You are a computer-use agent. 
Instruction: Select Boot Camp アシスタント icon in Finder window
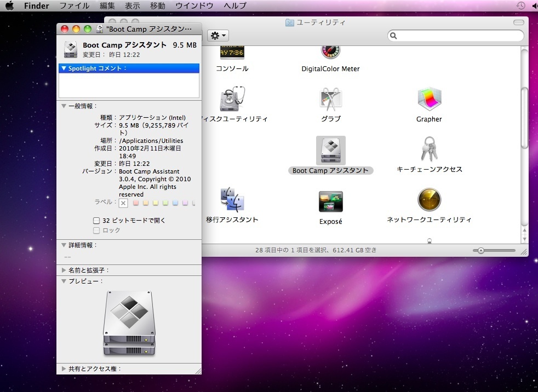point(331,150)
